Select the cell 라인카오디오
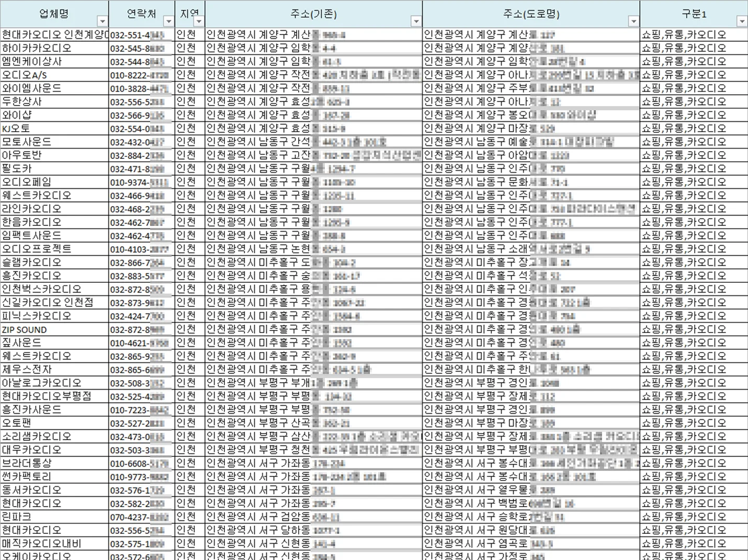The image size is (748, 560). pyautogui.click(x=54, y=209)
